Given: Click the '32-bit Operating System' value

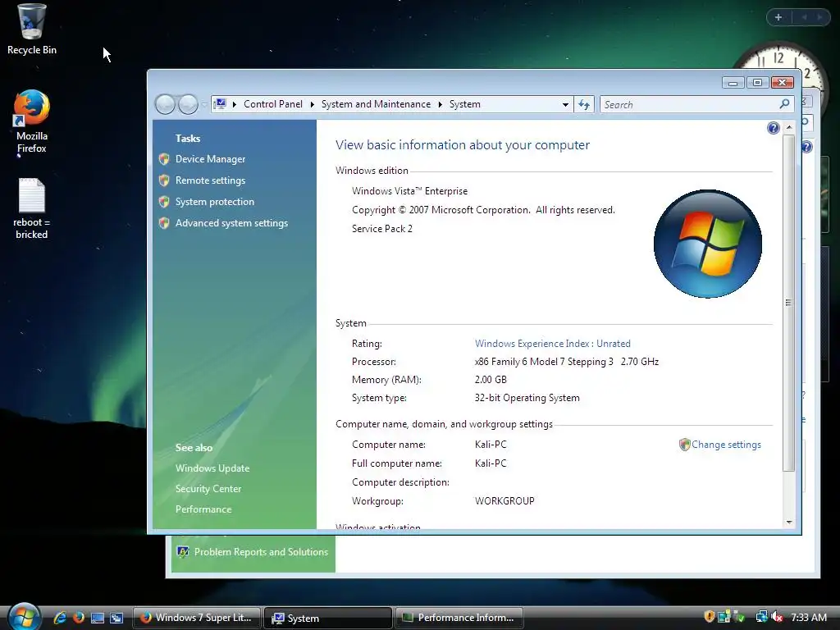Looking at the screenshot, I should [527, 398].
